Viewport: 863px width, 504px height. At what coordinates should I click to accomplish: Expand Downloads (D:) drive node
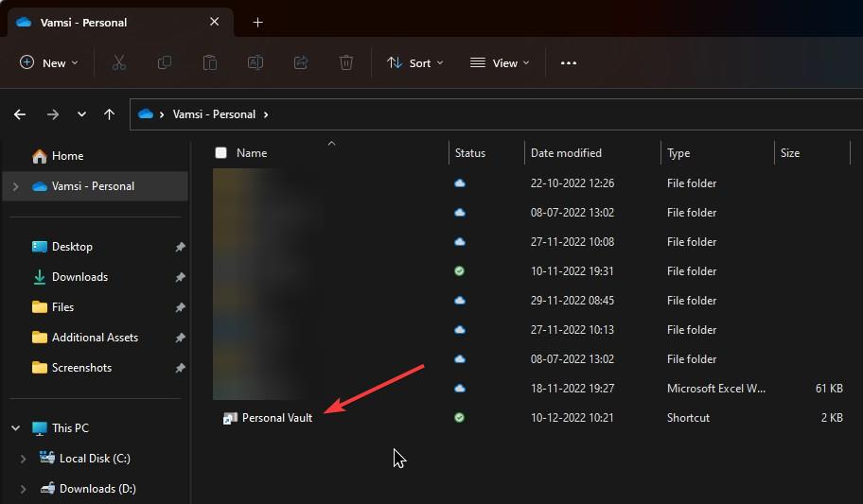[23, 489]
